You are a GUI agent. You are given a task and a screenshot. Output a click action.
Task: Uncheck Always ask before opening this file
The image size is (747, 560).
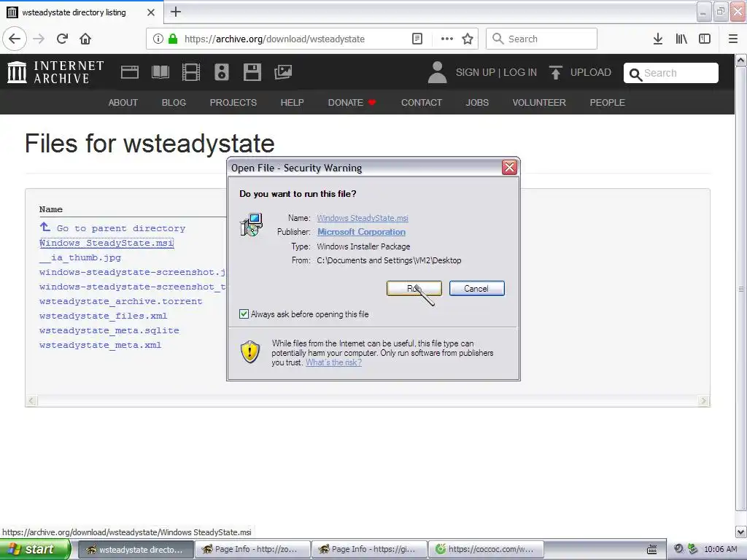tap(244, 314)
